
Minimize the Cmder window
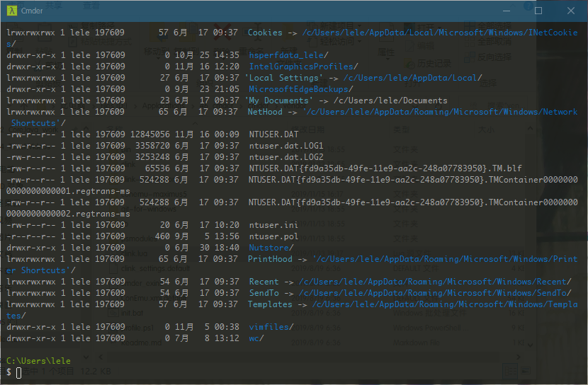(507, 11)
